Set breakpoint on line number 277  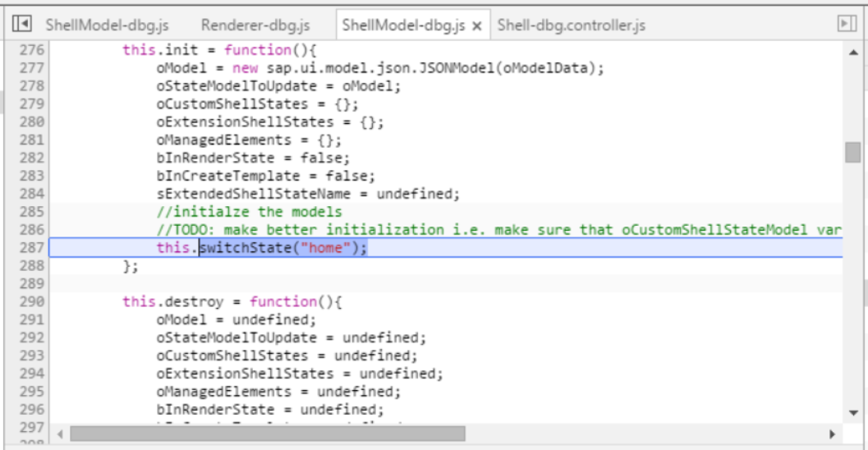point(31,67)
